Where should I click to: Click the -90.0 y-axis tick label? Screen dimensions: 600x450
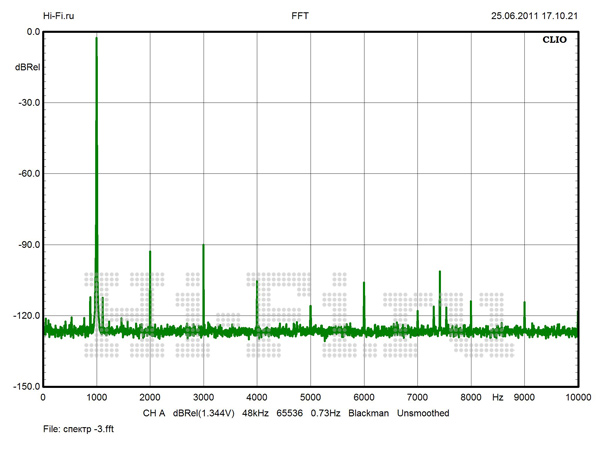25,244
